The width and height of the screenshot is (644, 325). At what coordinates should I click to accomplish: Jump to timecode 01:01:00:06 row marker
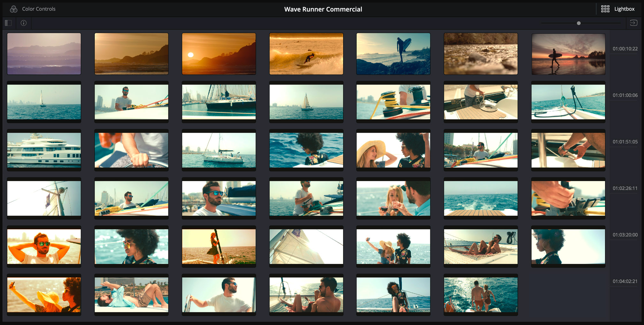pos(625,95)
